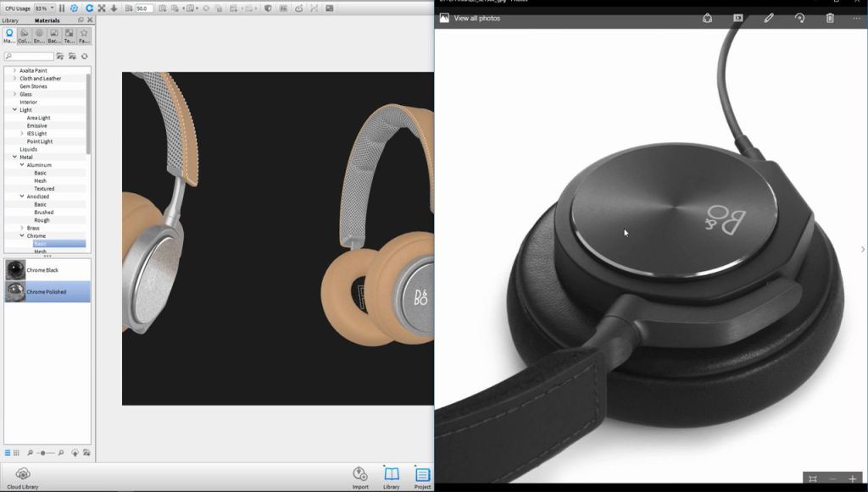Open the Library panel from the bottom bar

pyautogui.click(x=392, y=474)
